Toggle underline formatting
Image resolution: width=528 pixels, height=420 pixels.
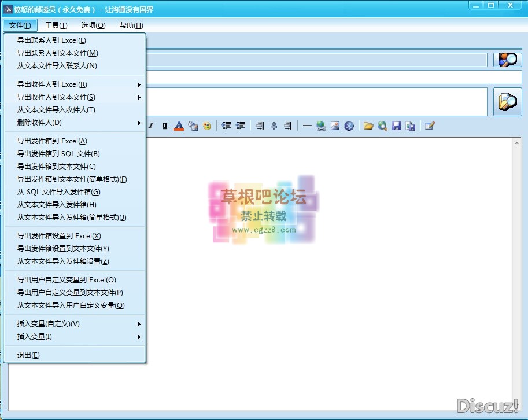point(165,126)
